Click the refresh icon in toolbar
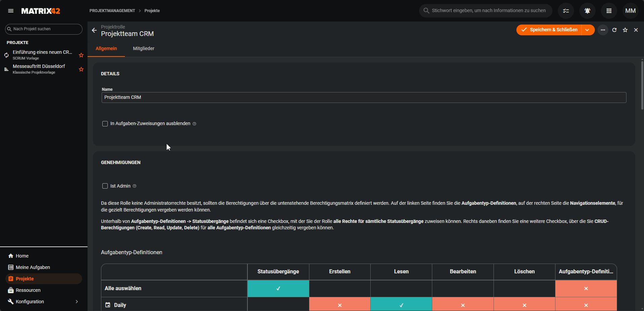The image size is (644, 311). coord(614,30)
